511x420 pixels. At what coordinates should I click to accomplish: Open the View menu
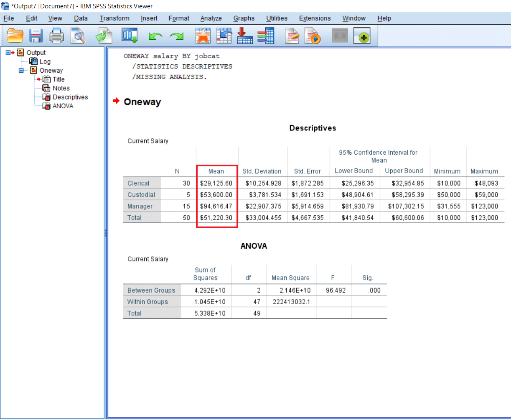click(x=55, y=18)
